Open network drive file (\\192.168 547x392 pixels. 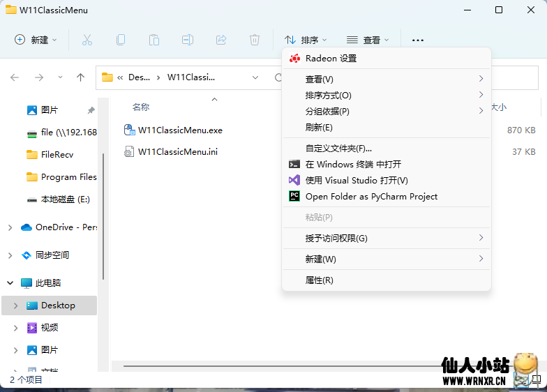68,133
